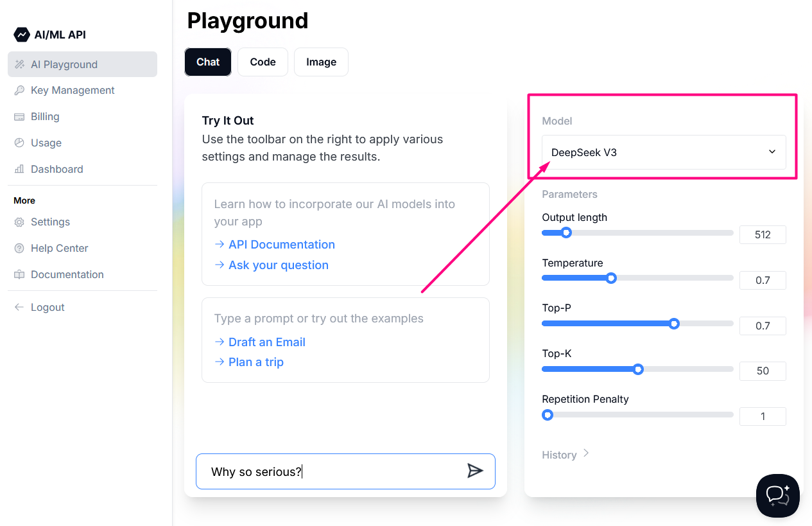Click the AI/ML API logo icon
This screenshot has width=812, height=526.
[x=22, y=35]
